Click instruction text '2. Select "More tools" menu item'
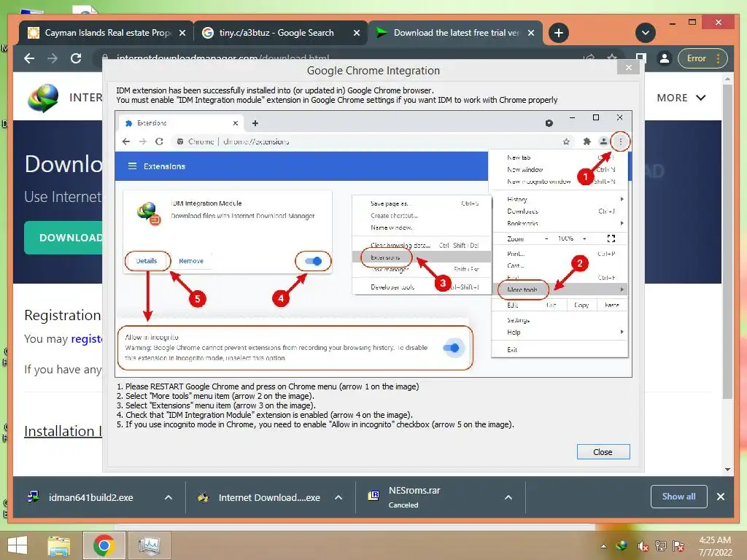Image resolution: width=747 pixels, height=560 pixels. [215, 396]
